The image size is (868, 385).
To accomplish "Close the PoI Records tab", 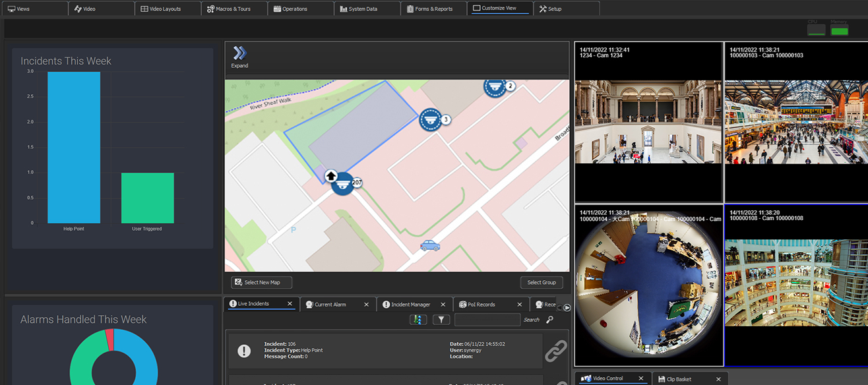I will [520, 305].
